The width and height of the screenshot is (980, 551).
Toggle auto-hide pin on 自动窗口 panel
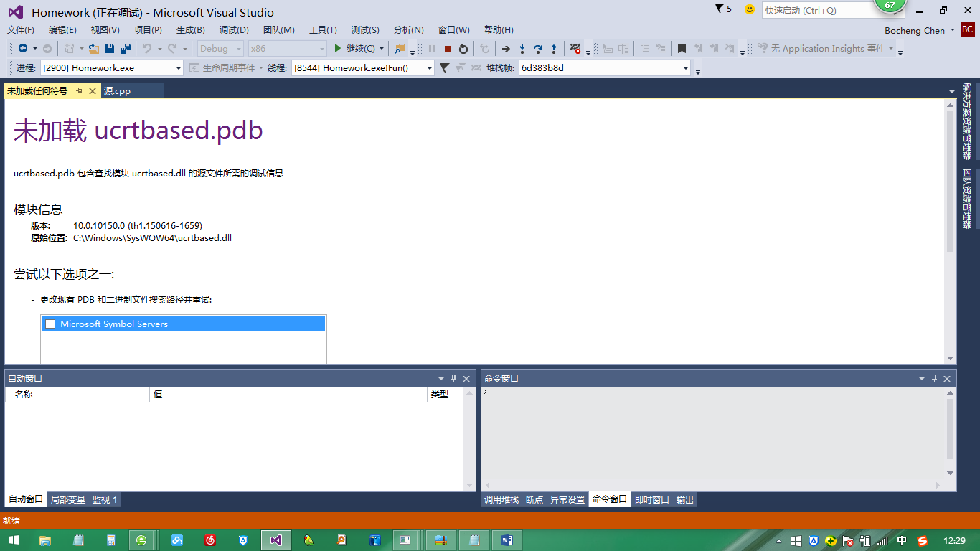453,378
